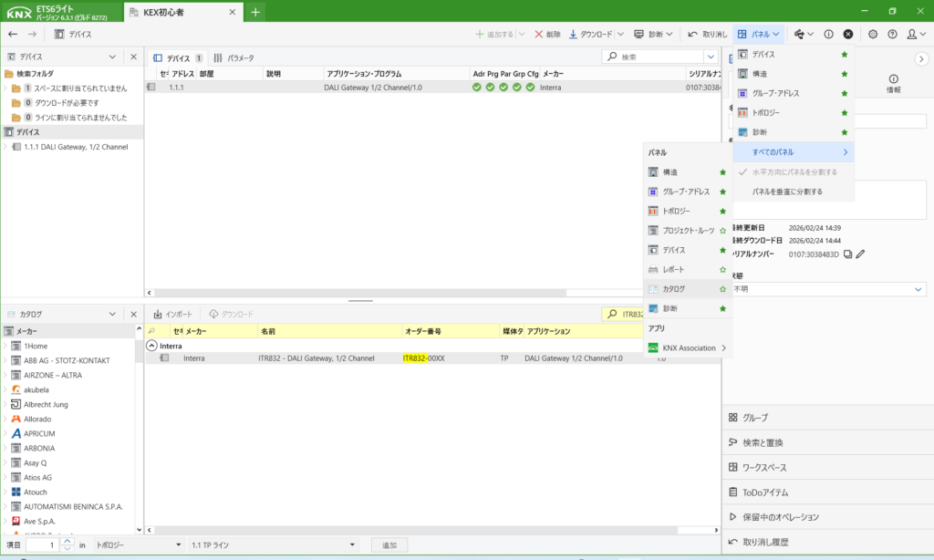Click the インポート button in catalog
Image resolution: width=934 pixels, height=560 pixels.
coord(172,314)
